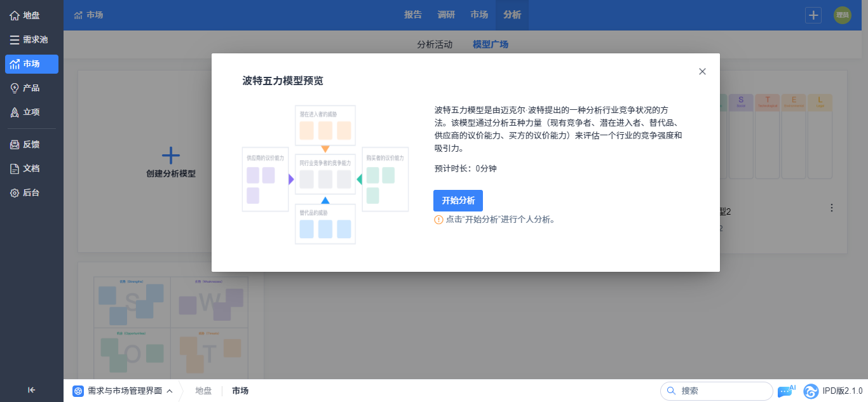Switch to the top 市场 tab
Viewport: 868px width, 402px height.
point(479,15)
